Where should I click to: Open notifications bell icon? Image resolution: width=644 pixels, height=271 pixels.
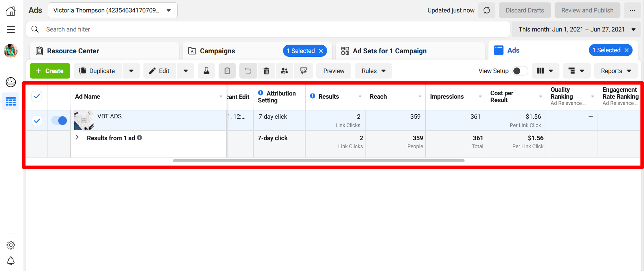click(x=11, y=261)
